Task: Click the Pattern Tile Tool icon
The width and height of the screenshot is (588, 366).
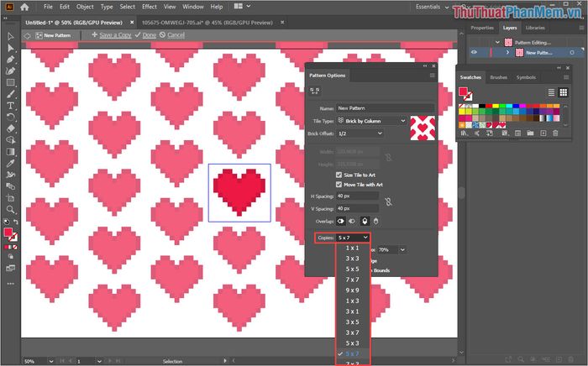Action: 314,90
